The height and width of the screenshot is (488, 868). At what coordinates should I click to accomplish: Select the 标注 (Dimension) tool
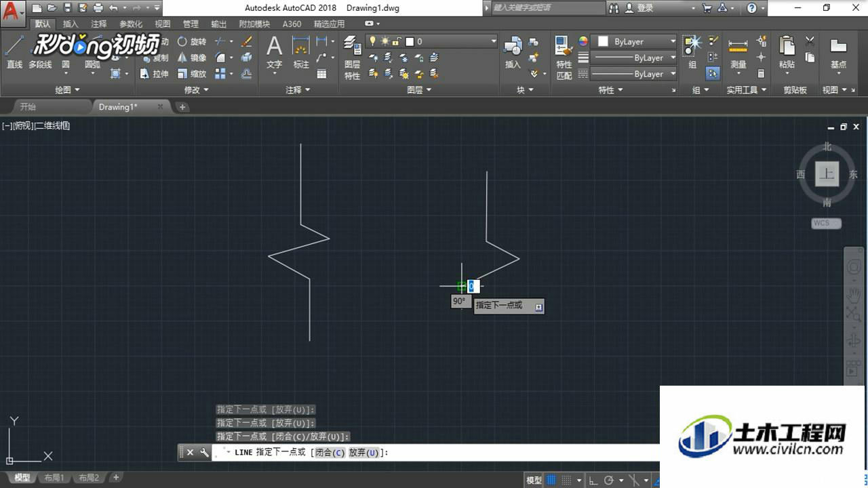click(x=301, y=52)
